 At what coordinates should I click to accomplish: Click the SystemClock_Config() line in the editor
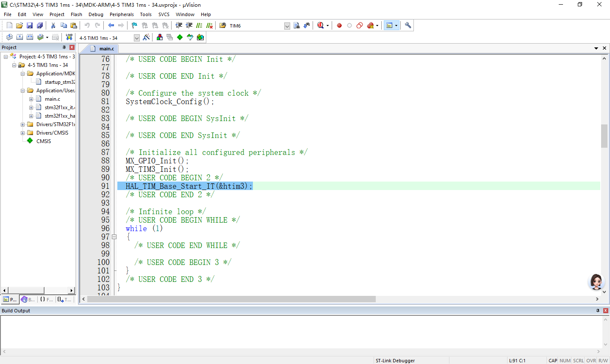169,102
